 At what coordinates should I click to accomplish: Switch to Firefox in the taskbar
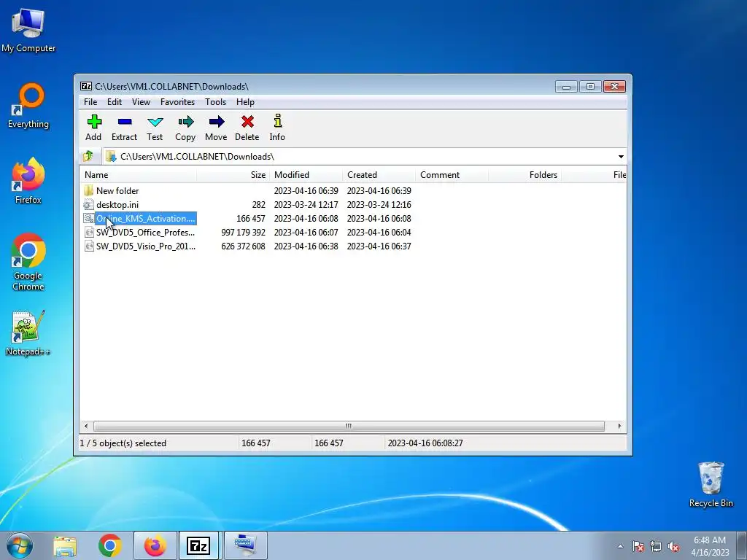click(155, 545)
